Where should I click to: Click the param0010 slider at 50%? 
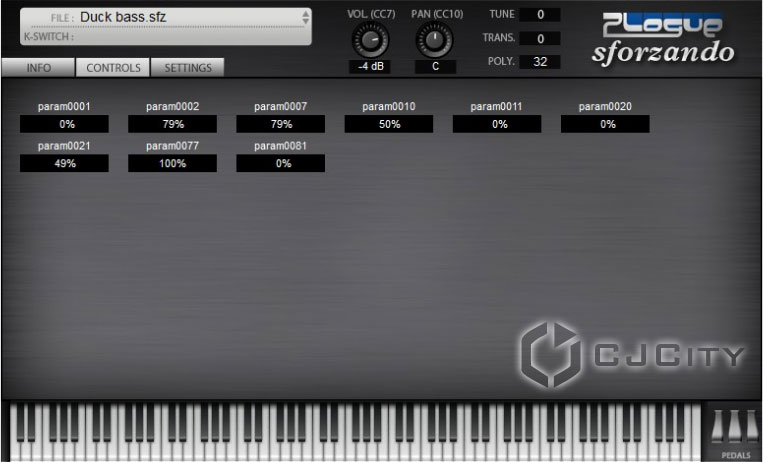tap(389, 124)
